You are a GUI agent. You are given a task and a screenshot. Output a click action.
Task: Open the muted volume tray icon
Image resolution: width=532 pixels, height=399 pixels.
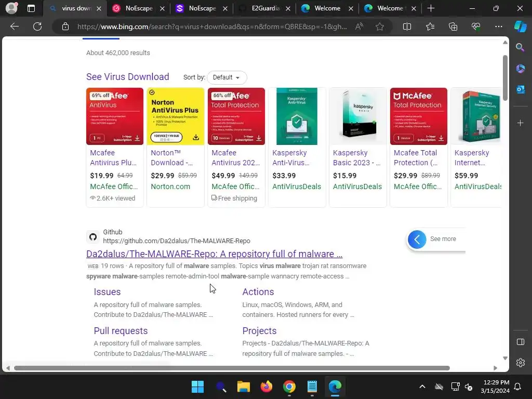click(x=469, y=387)
